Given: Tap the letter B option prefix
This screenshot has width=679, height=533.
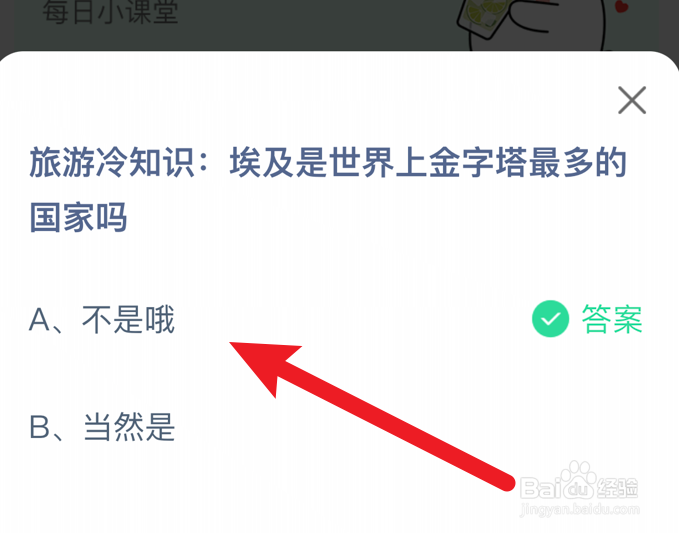Looking at the screenshot, I should (x=39, y=427).
